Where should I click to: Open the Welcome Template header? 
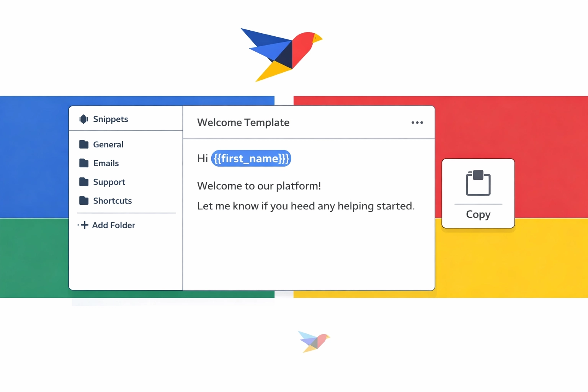pos(243,122)
